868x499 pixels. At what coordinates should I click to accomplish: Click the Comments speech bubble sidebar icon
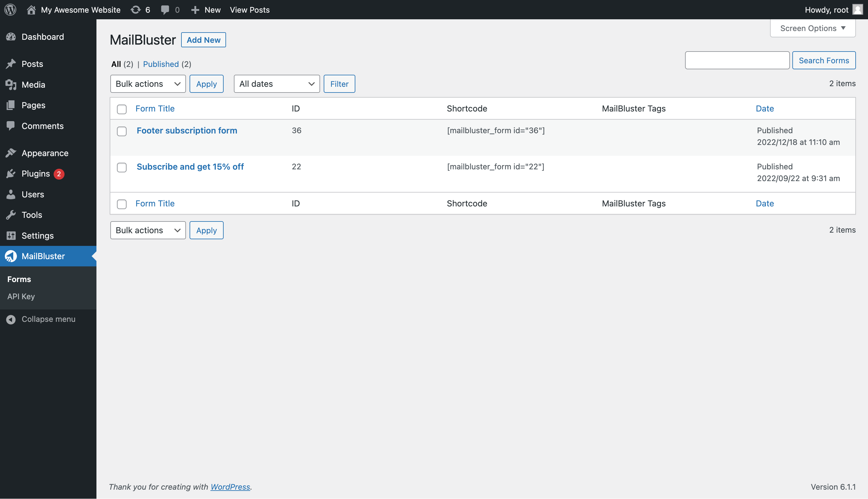pyautogui.click(x=11, y=126)
